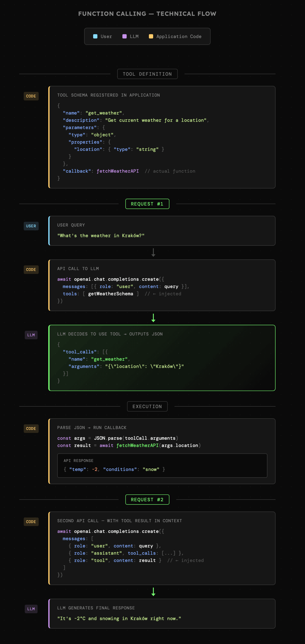
Task: Click the CODE badge beside tool schema
Action: pos(31,96)
